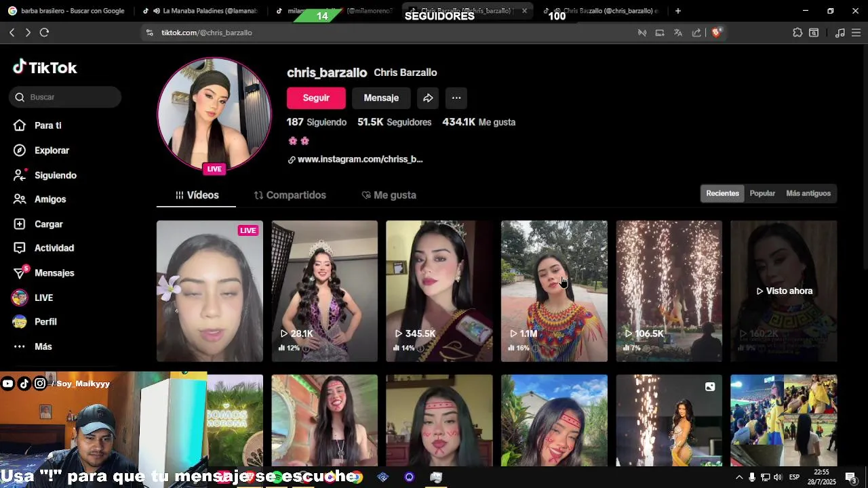
Task: Click the Windows notification center icon
Action: [x=850, y=477]
